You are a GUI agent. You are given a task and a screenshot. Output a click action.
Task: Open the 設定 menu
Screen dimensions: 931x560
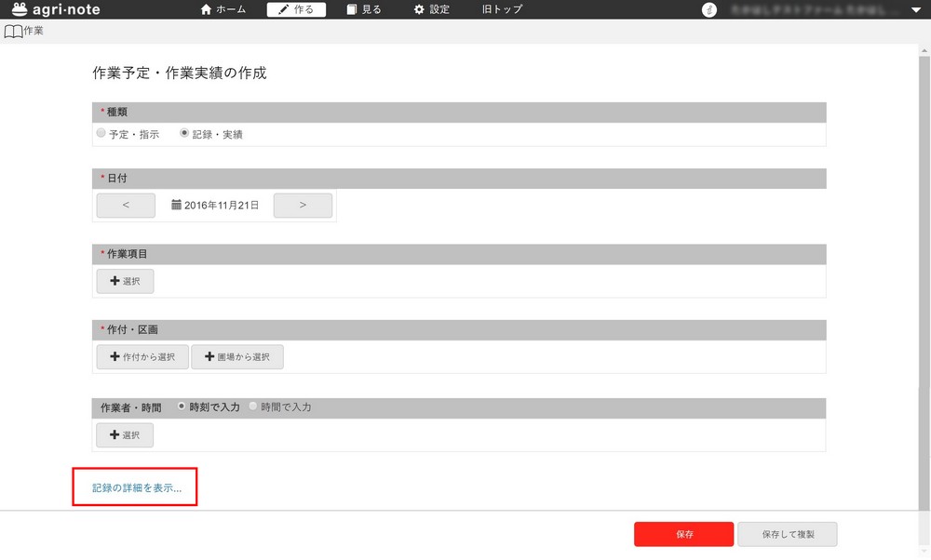[431, 10]
